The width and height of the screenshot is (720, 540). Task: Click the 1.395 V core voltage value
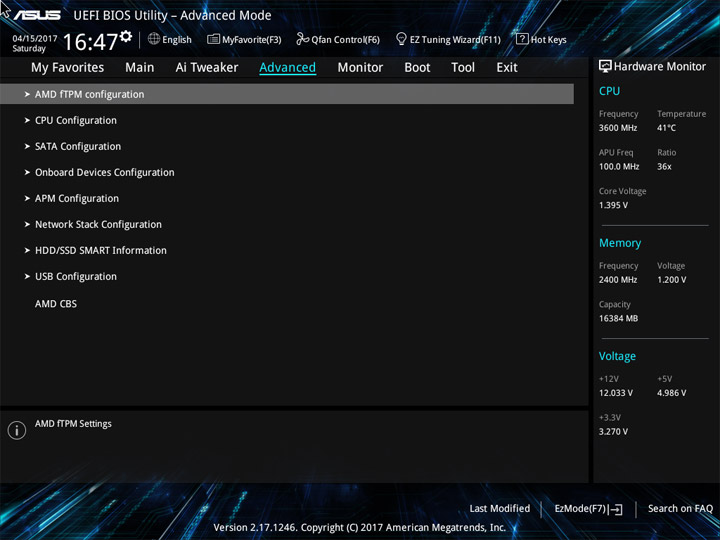[613, 205]
